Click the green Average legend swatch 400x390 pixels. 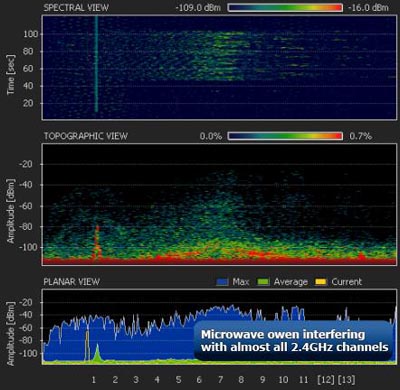click(x=263, y=282)
